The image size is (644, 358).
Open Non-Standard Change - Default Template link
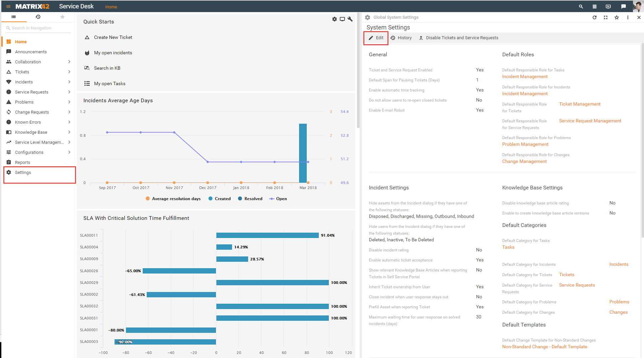[545, 347]
